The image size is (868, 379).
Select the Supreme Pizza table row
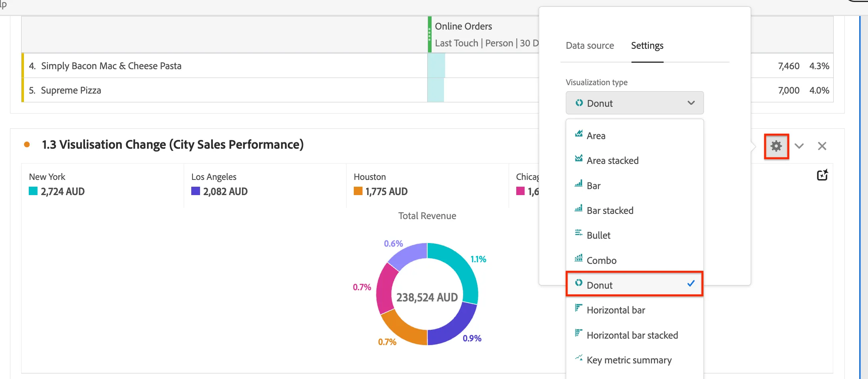click(x=279, y=90)
